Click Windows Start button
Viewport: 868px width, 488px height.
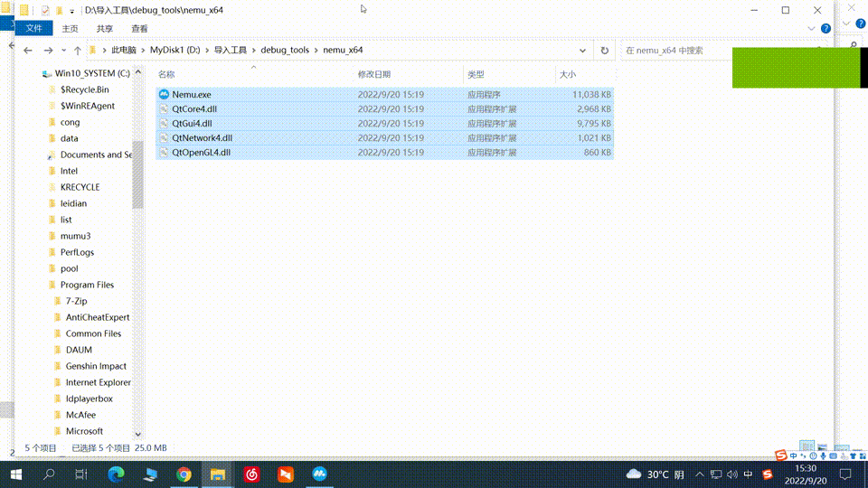click(x=16, y=474)
